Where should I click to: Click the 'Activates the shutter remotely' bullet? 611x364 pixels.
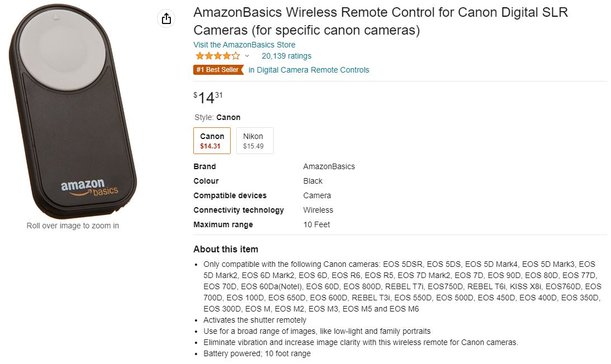tap(255, 320)
